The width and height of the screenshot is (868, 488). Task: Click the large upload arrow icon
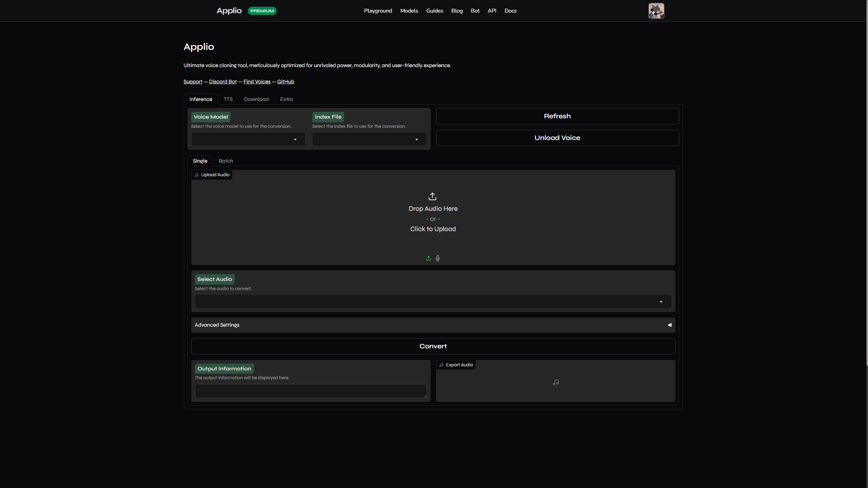click(x=432, y=196)
